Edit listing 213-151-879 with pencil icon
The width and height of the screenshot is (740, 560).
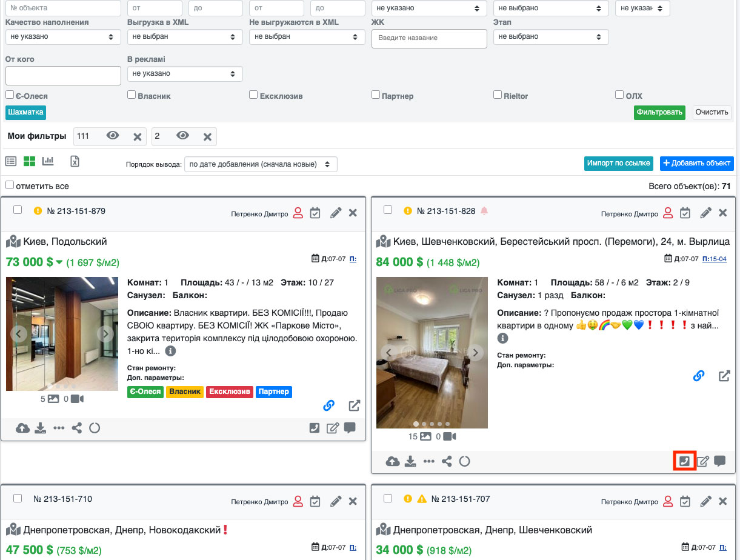[x=336, y=213]
